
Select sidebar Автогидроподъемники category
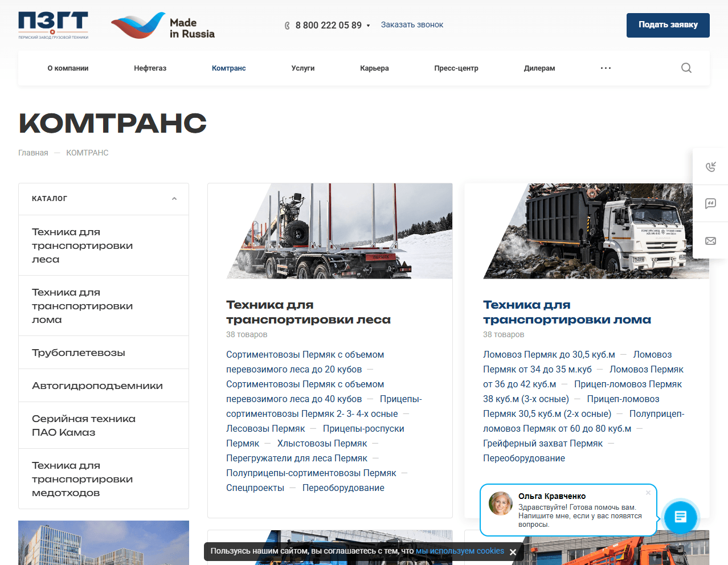(104, 386)
